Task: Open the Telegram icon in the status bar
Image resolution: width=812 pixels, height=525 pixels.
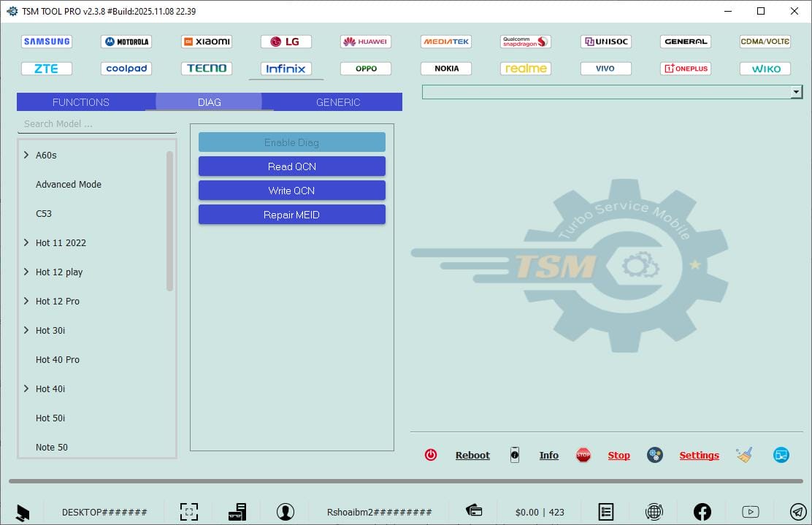Action: coord(797,511)
